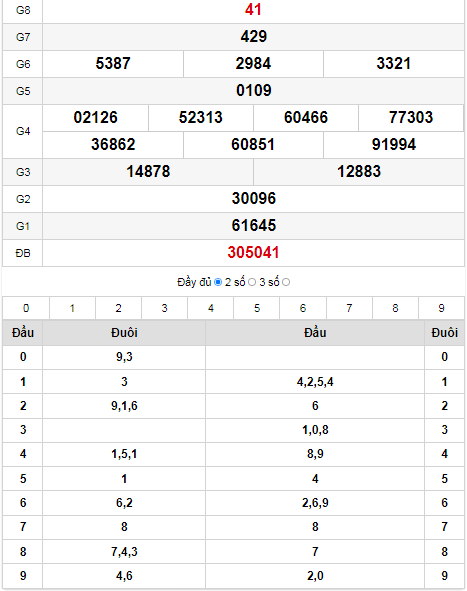
Task: Click digit 5 in the number filter row
Action: pyautogui.click(x=257, y=308)
